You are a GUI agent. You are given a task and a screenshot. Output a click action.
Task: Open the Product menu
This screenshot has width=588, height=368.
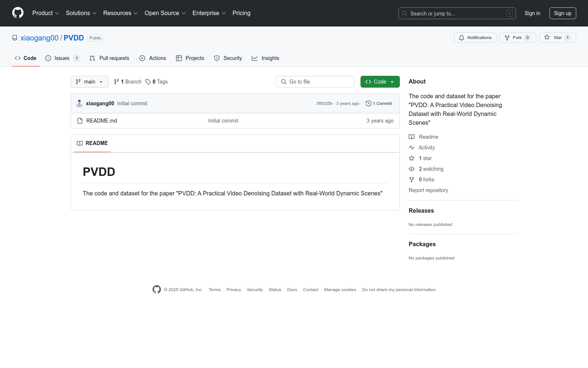click(46, 13)
